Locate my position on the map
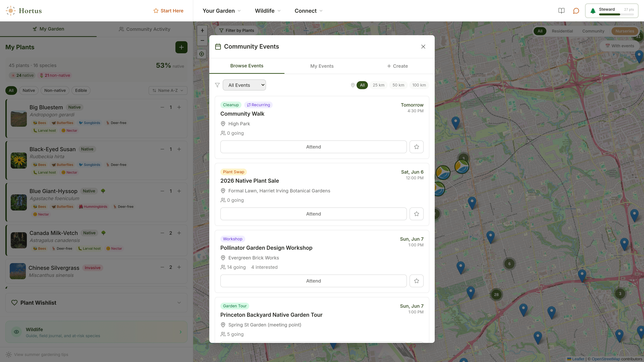Image resolution: width=644 pixels, height=362 pixels. (x=201, y=54)
